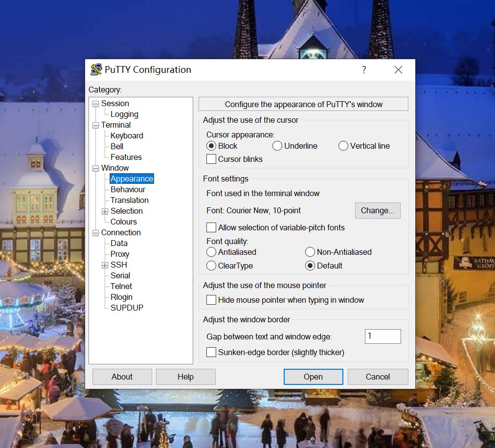Select the Behaviour category
495x448 pixels.
pos(128,189)
